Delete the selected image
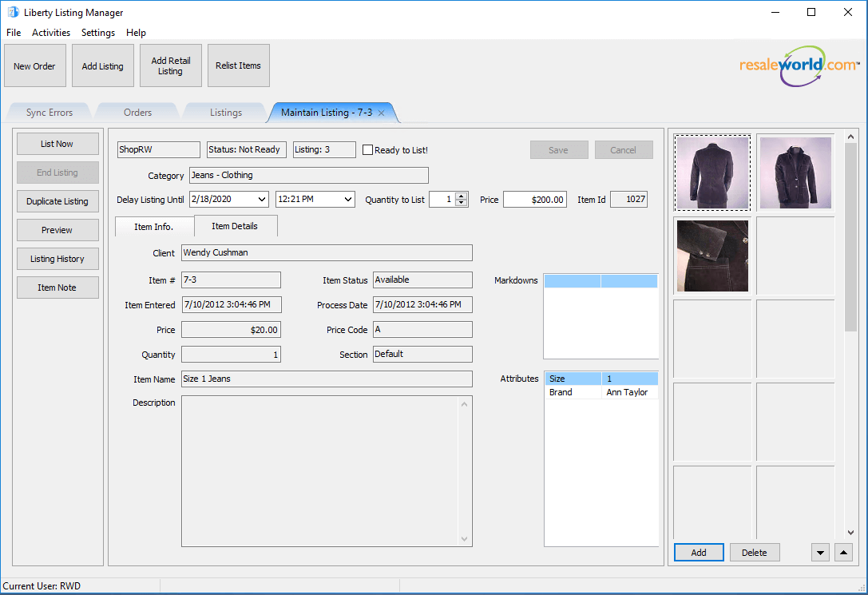Viewport: 868px width, 595px height. (x=755, y=553)
